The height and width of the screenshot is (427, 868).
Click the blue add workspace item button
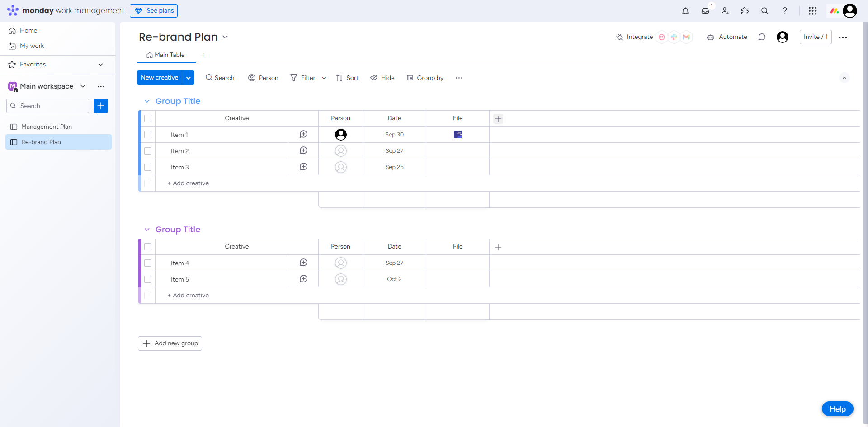[101, 106]
